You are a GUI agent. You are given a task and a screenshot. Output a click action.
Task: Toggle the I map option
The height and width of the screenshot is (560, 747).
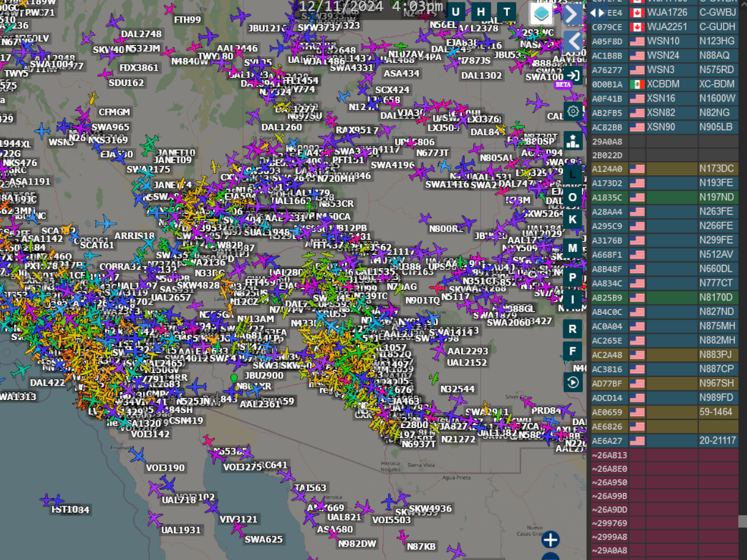573,300
